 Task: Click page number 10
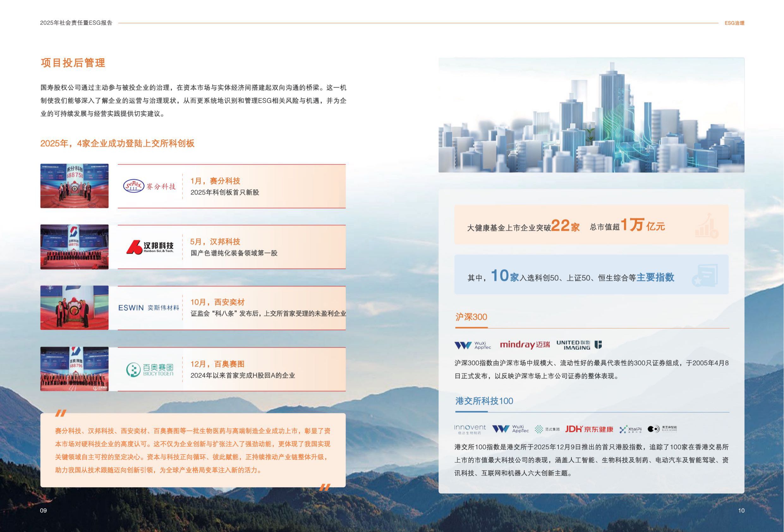(x=741, y=511)
